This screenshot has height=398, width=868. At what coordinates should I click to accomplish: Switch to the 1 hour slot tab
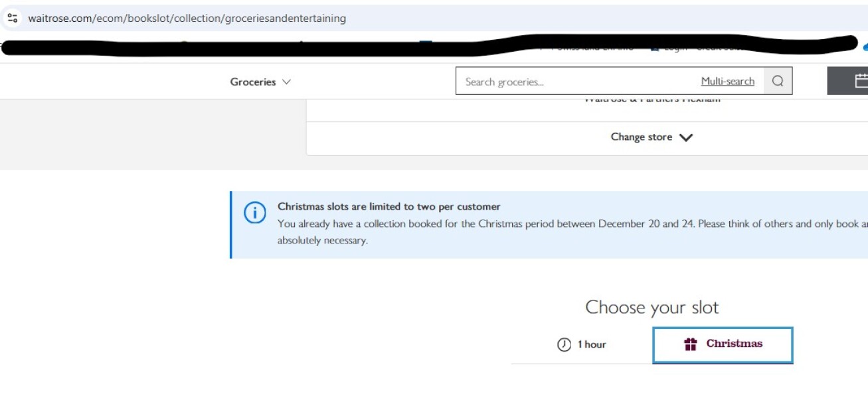(582, 345)
